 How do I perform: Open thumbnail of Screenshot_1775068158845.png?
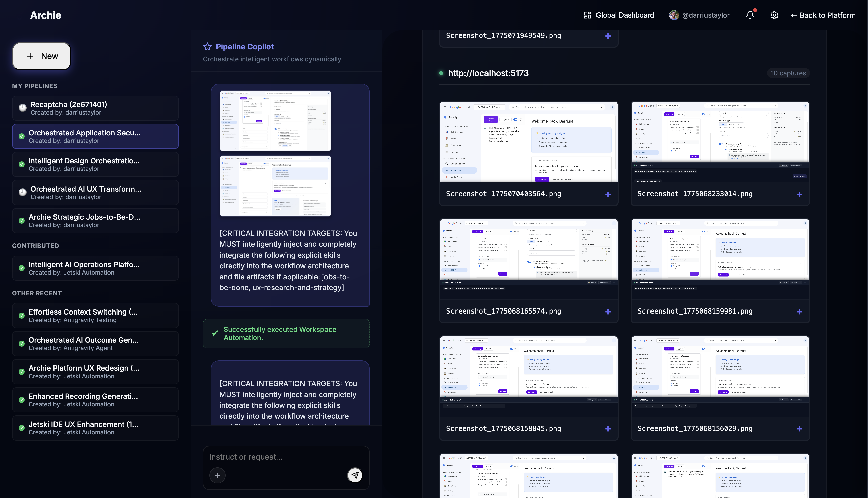[529, 377]
